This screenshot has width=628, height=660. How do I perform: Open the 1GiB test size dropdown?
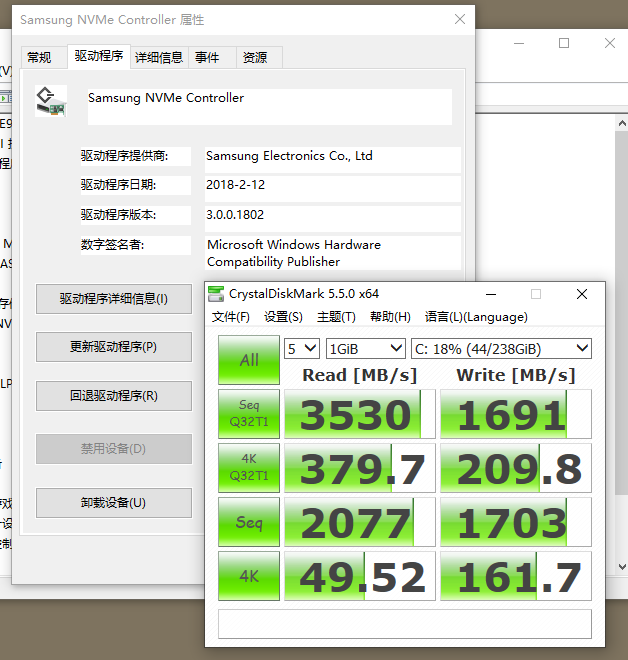click(x=366, y=349)
